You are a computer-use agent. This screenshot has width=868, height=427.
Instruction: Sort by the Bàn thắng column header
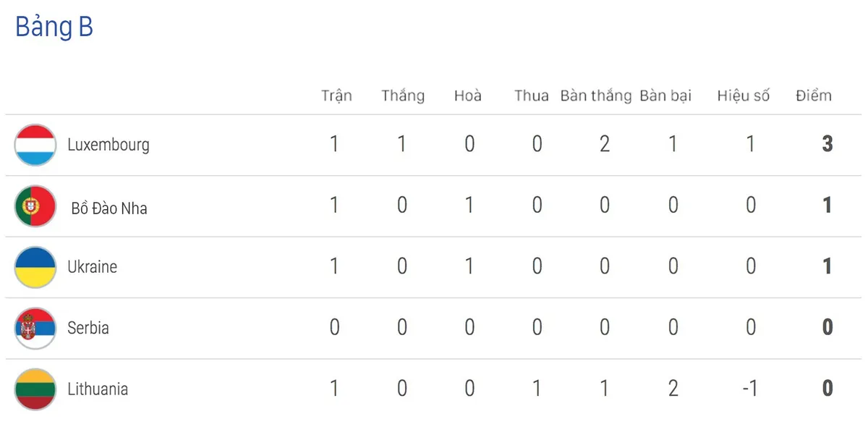click(x=596, y=96)
